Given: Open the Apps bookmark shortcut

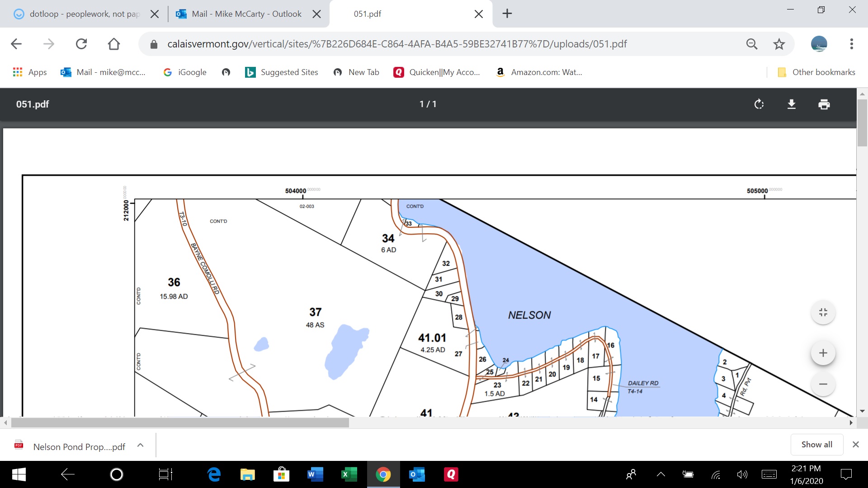Looking at the screenshot, I should 30,72.
